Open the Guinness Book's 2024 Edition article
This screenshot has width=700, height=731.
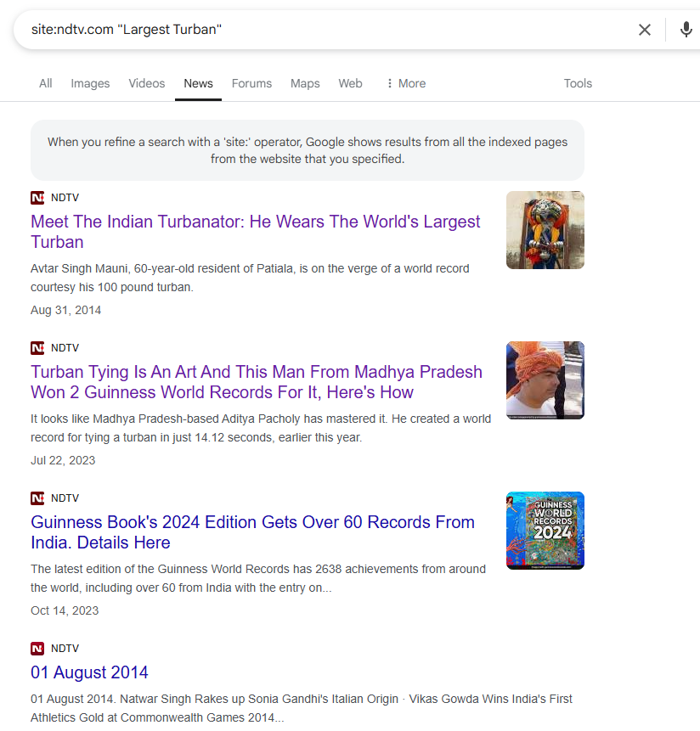point(253,532)
